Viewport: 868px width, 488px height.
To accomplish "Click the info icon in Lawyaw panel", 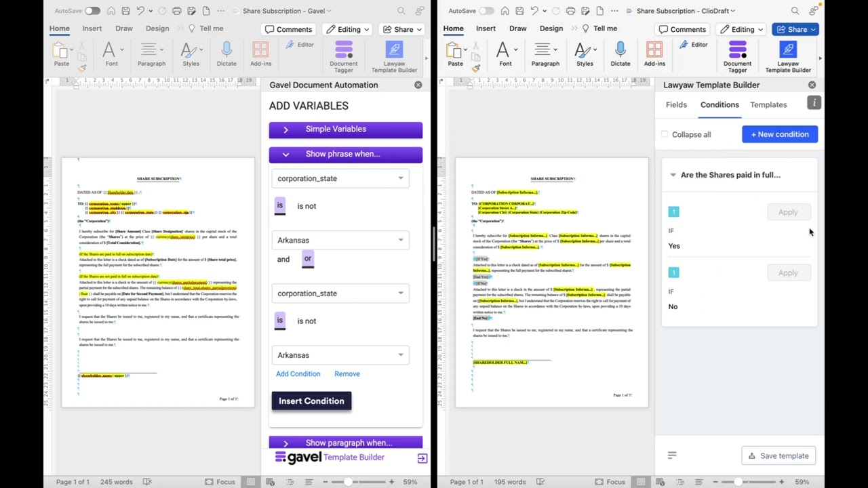I will tap(814, 102).
